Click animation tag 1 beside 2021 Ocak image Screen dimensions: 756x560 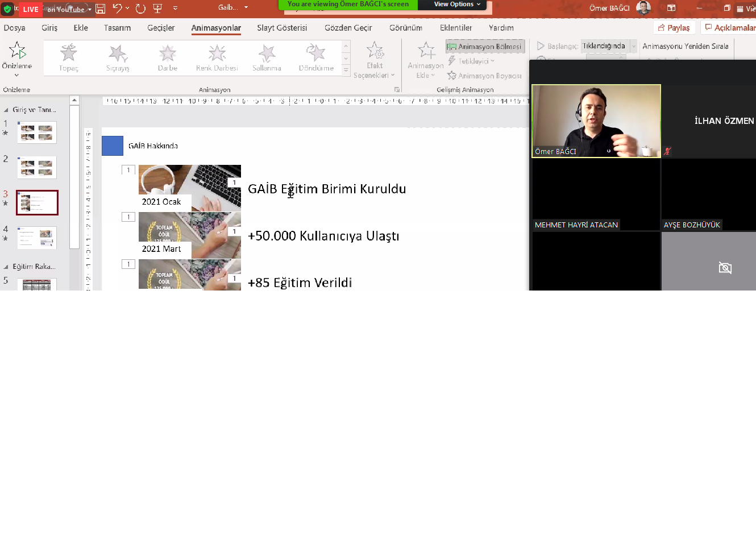click(x=128, y=170)
